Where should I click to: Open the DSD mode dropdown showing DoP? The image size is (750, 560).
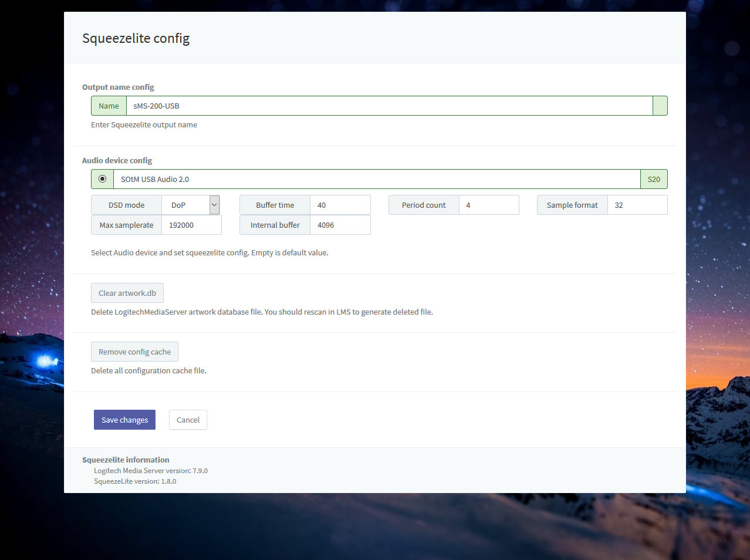[190, 205]
